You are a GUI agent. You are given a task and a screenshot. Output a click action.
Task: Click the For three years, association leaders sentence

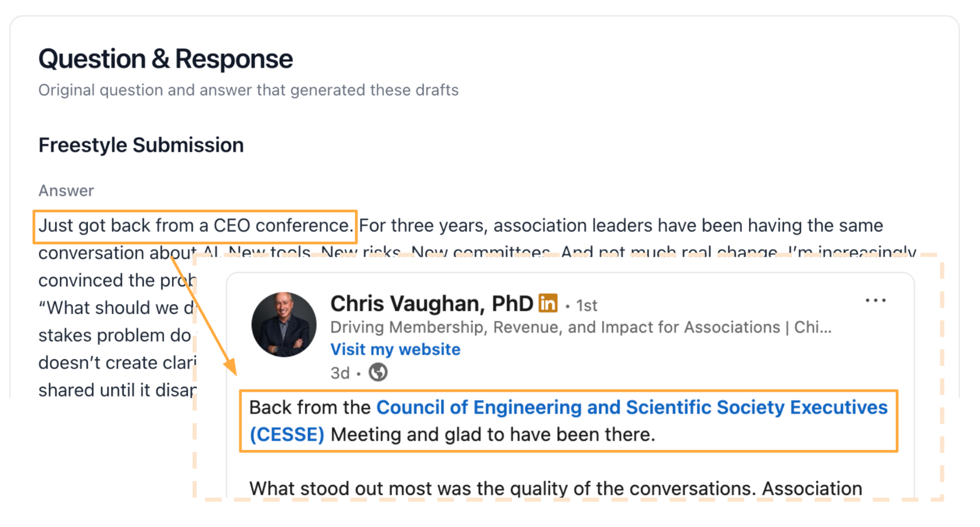621,225
